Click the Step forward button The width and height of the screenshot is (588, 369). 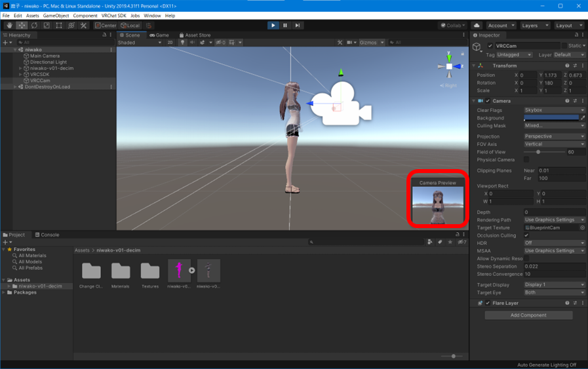(297, 26)
